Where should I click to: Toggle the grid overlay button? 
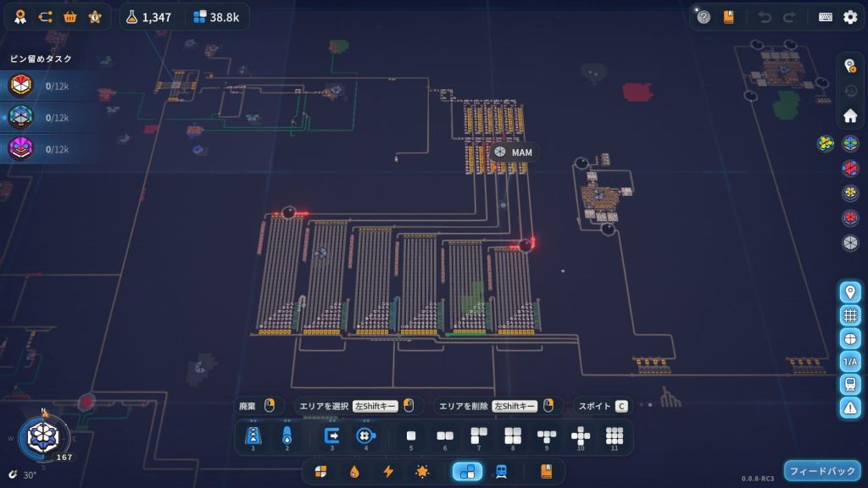(x=850, y=315)
